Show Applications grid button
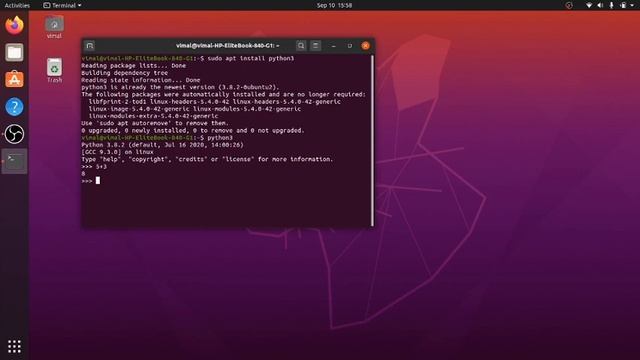The width and height of the screenshot is (640, 360). click(14, 347)
